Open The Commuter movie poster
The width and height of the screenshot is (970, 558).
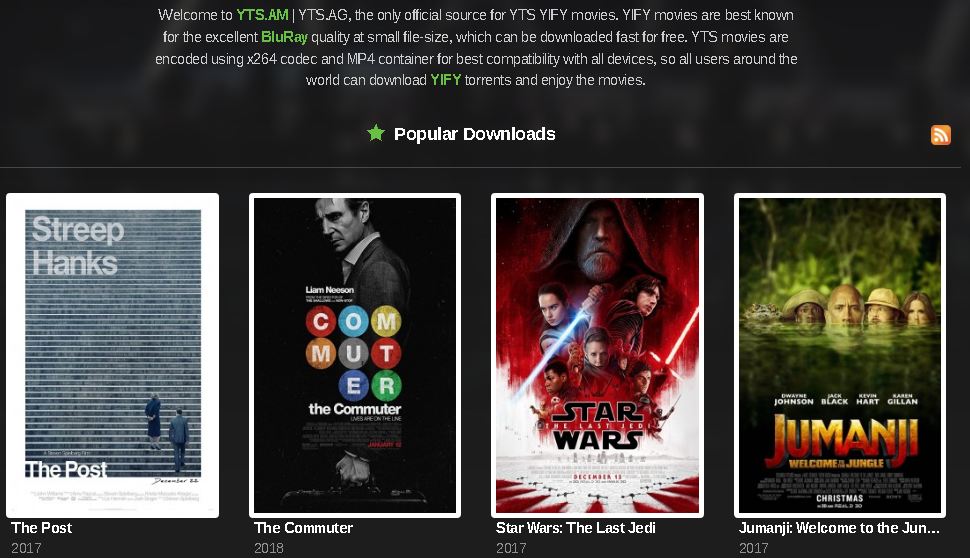355,355
